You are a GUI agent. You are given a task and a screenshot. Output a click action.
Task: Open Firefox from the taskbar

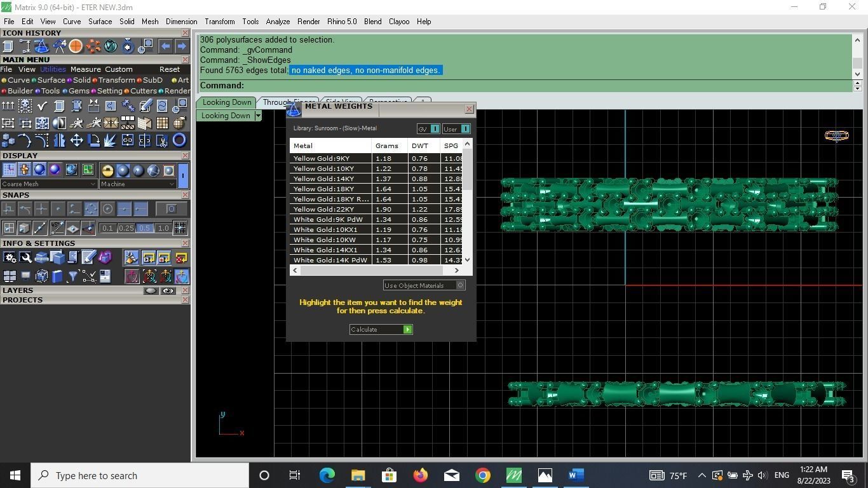420,475
